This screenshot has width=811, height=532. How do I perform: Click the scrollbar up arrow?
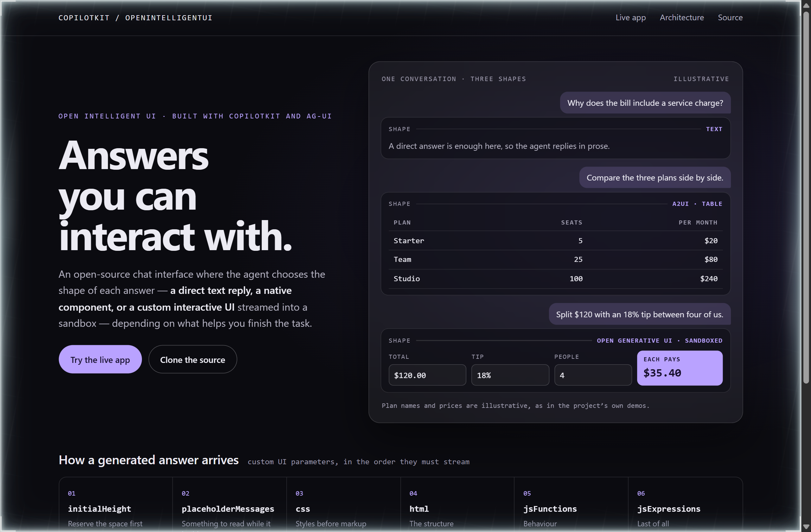806,5
